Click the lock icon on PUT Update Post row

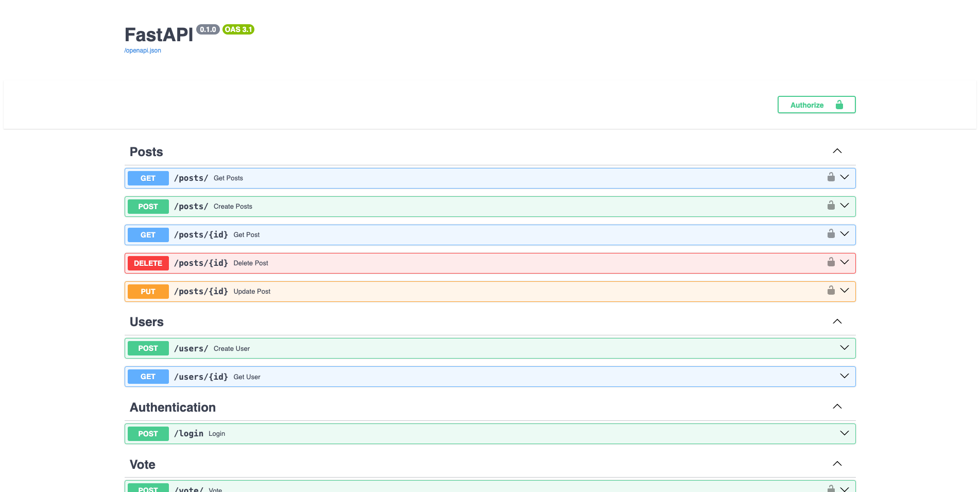click(x=831, y=291)
